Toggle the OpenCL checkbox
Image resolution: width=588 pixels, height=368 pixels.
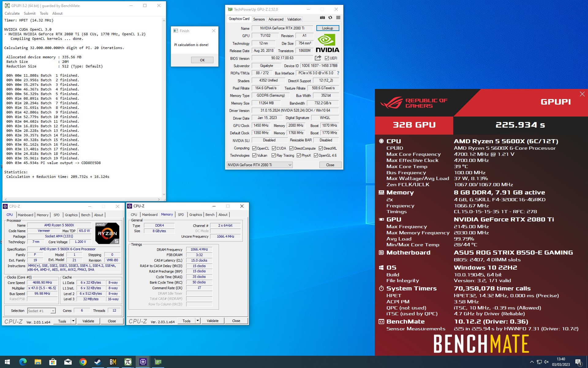254,148
